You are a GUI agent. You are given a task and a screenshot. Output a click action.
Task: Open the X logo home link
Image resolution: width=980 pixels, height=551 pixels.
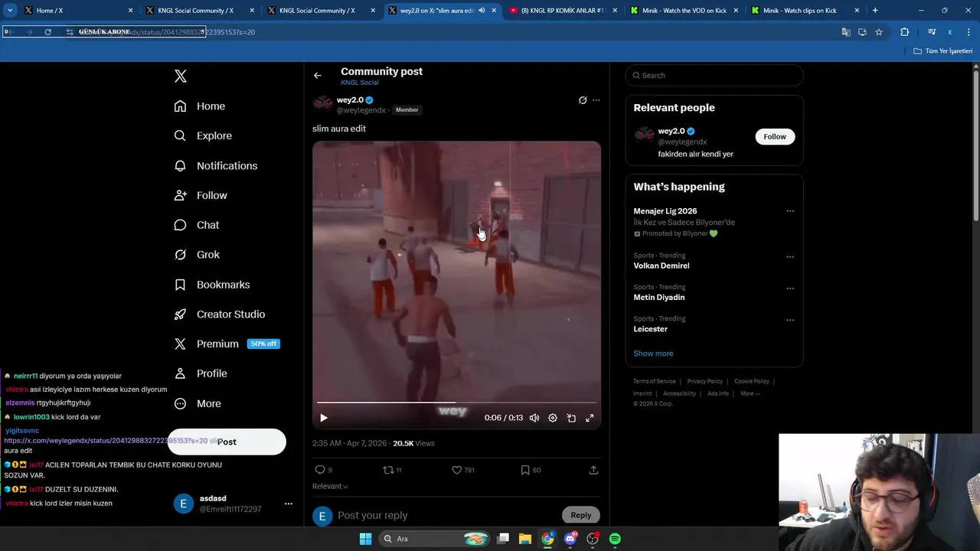180,76
